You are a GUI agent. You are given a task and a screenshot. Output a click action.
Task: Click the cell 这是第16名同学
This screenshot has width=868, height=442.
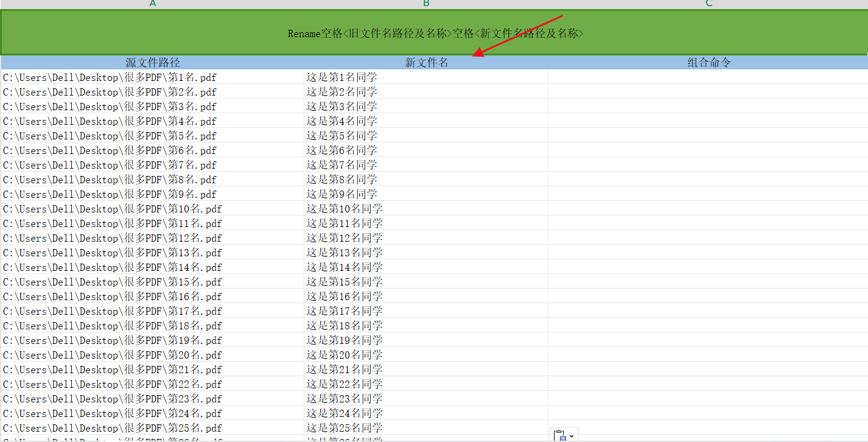(x=426, y=296)
